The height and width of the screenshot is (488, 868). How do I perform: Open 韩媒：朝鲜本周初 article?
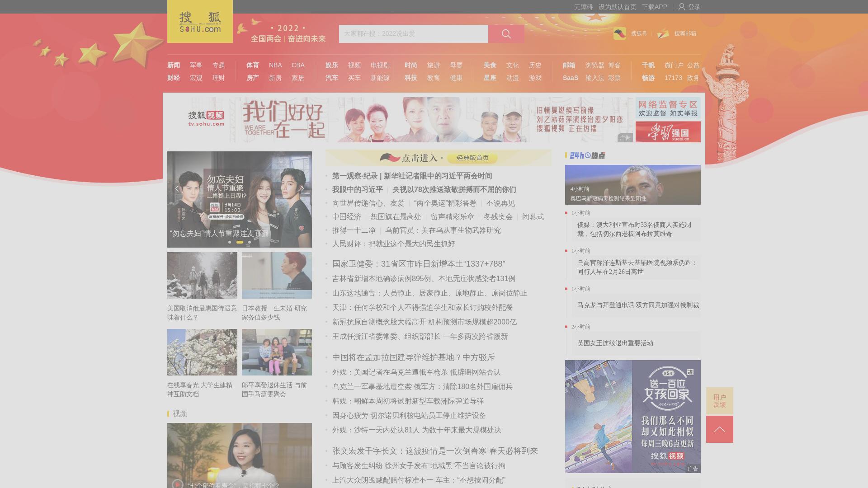(408, 401)
